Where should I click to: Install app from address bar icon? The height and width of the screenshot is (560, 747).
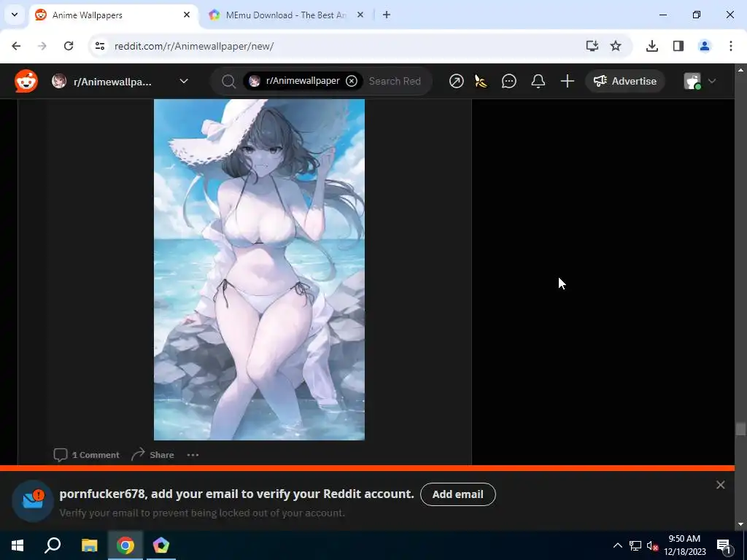[x=592, y=46]
